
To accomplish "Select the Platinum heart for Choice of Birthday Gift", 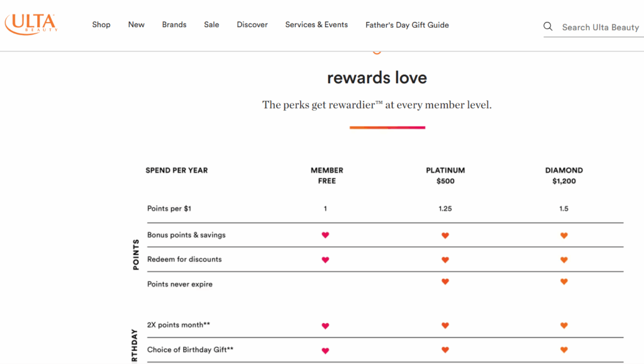I will click(x=445, y=350).
